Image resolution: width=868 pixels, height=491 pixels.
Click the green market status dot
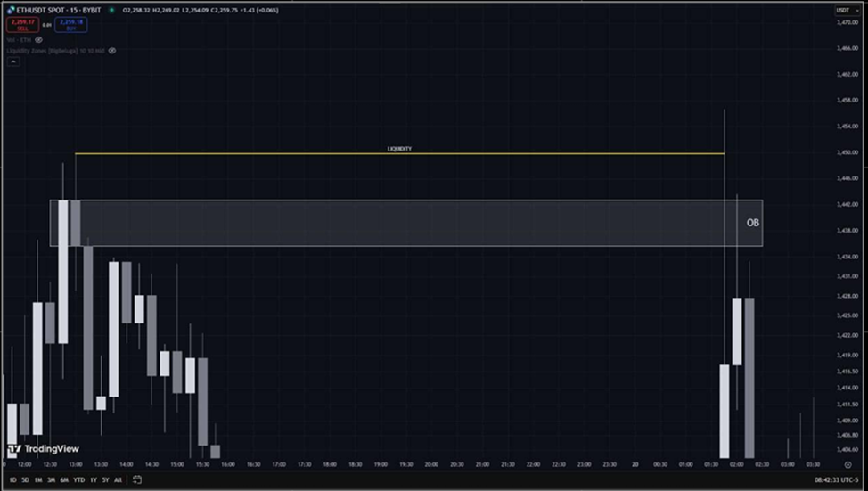(x=111, y=11)
